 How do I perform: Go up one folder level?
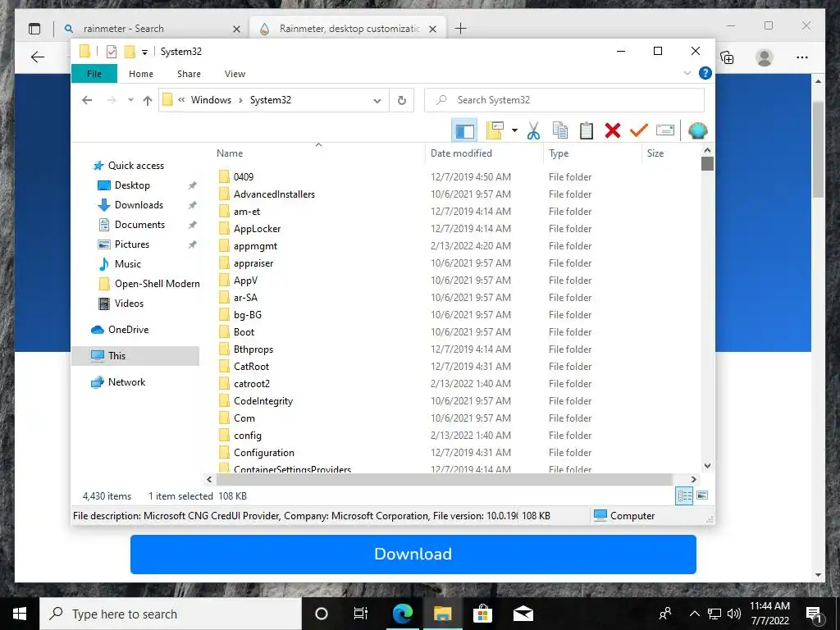point(148,100)
